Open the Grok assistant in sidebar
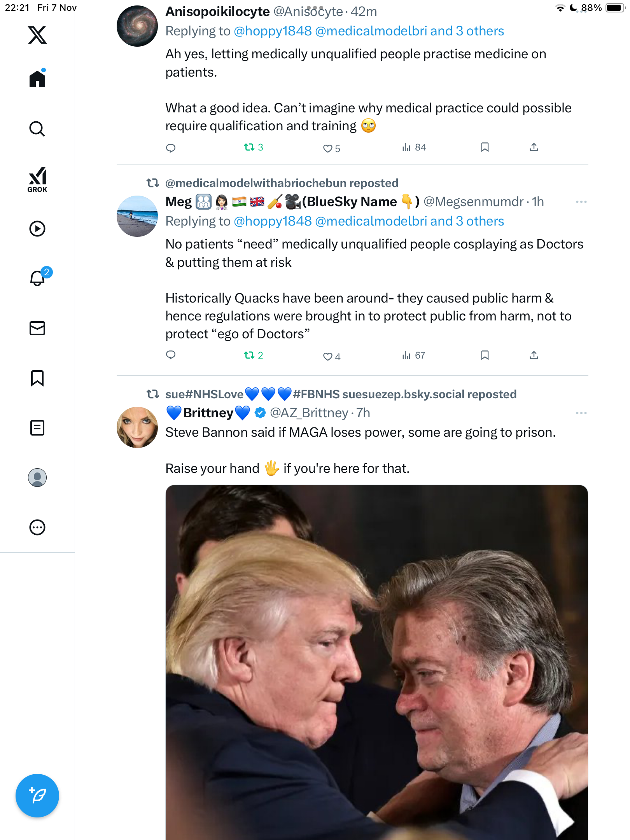This screenshot has width=630, height=840. point(37,179)
